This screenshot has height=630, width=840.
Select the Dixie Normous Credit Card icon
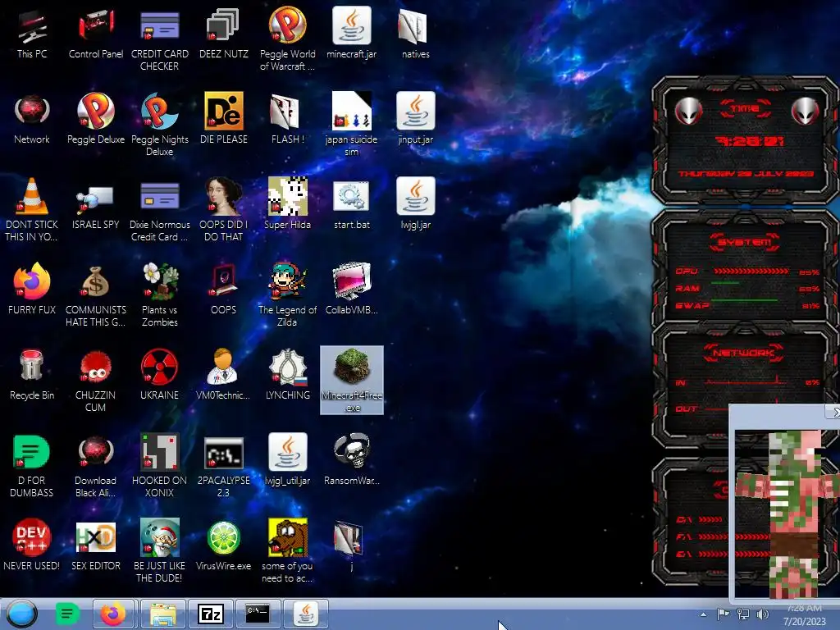click(160, 197)
